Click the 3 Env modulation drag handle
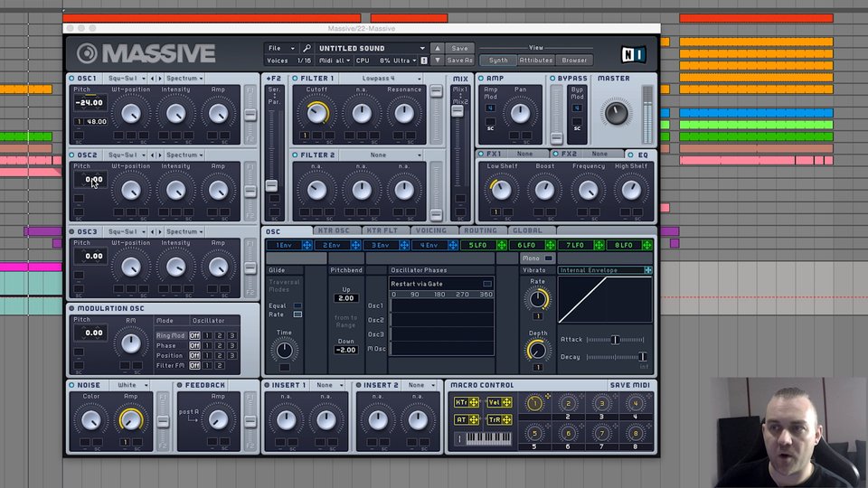 [x=404, y=245]
